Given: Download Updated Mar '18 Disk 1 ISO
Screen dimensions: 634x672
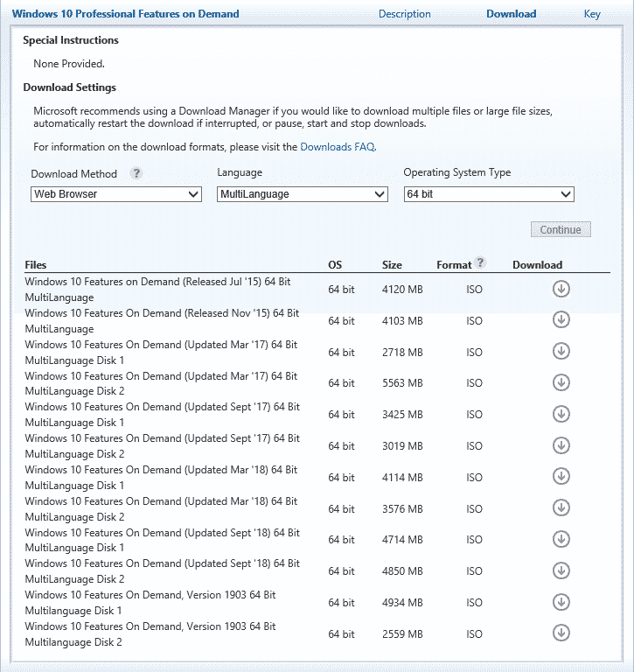Looking at the screenshot, I should pyautogui.click(x=561, y=477).
